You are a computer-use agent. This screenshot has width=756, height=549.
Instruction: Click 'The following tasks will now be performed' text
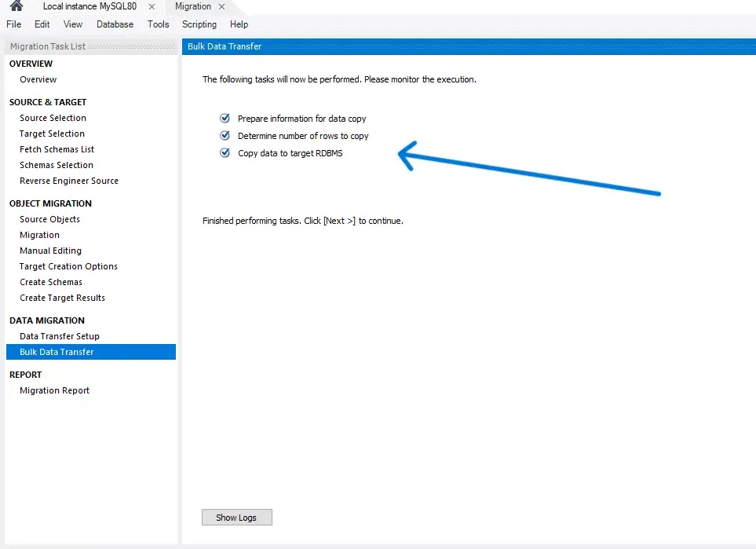click(x=339, y=79)
